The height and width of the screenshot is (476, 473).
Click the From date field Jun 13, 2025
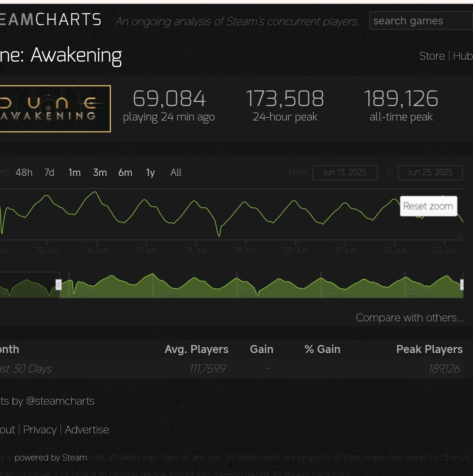345,172
